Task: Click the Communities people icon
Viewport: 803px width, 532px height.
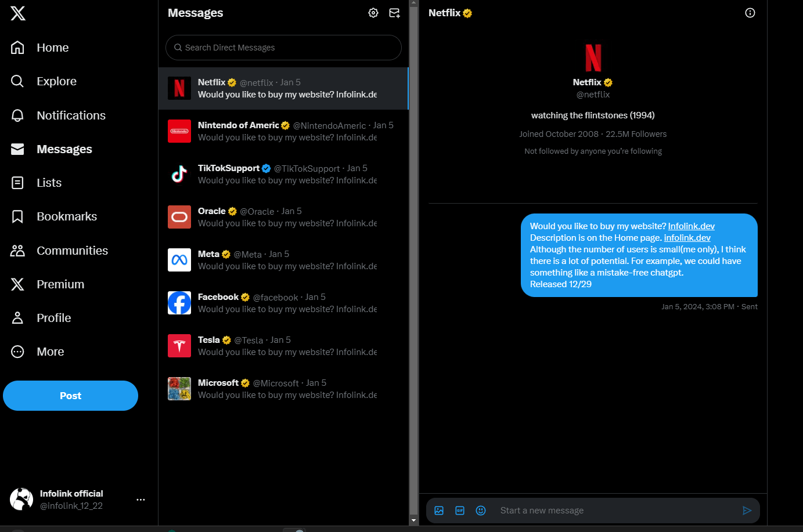Action: point(17,251)
